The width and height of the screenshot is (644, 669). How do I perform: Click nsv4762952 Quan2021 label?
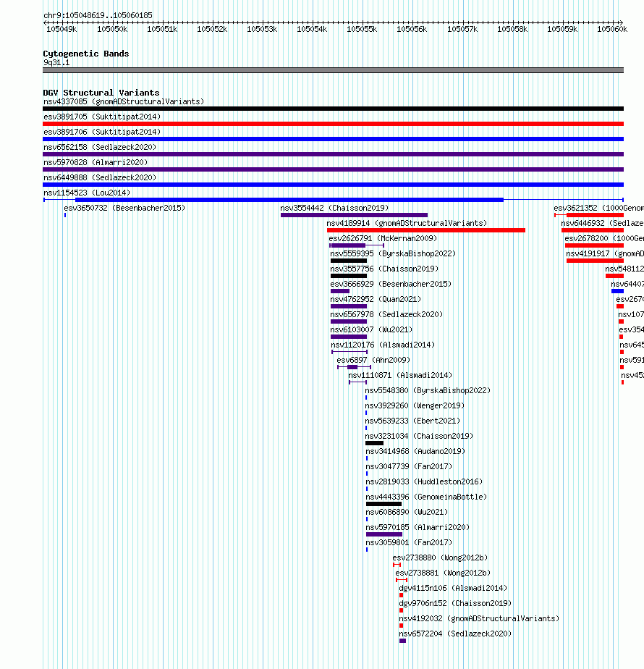pyautogui.click(x=376, y=299)
